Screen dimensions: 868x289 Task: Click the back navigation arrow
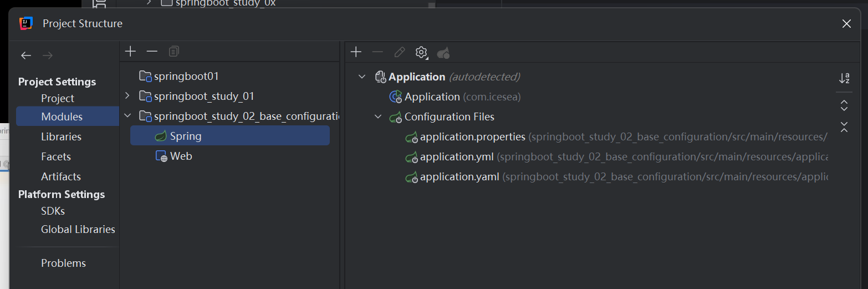click(x=26, y=55)
